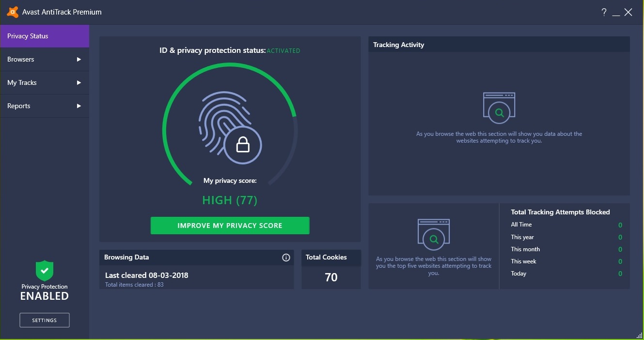Click Total Tracking Attempts Blocked heading

pos(560,212)
